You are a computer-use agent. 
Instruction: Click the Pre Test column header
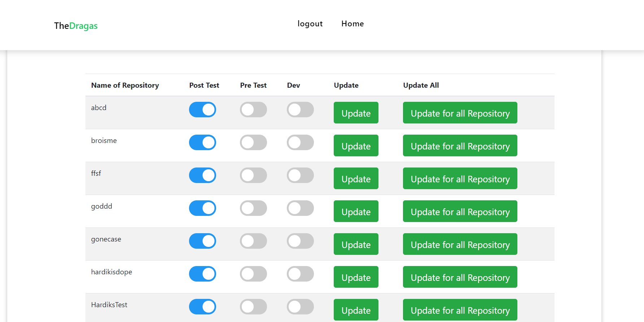(x=253, y=85)
